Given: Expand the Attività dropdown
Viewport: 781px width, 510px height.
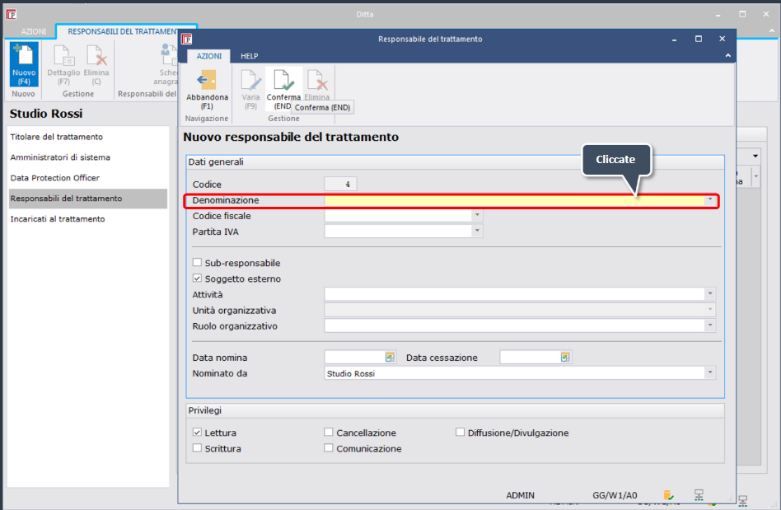Looking at the screenshot, I should (x=710, y=294).
